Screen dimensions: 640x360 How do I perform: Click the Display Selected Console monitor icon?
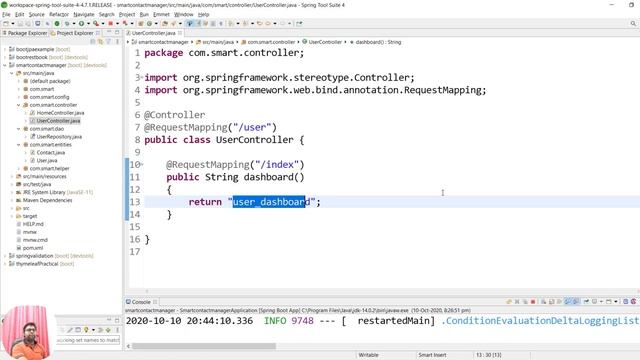[594, 302]
